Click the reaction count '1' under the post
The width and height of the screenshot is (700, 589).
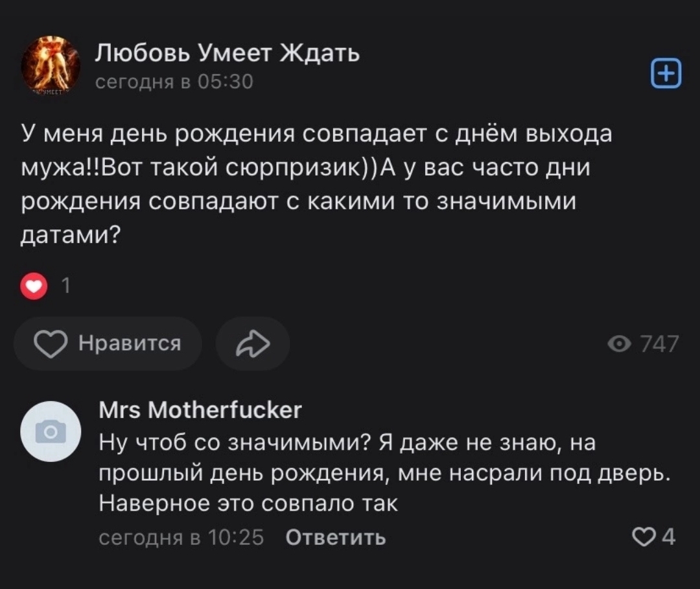click(x=65, y=286)
